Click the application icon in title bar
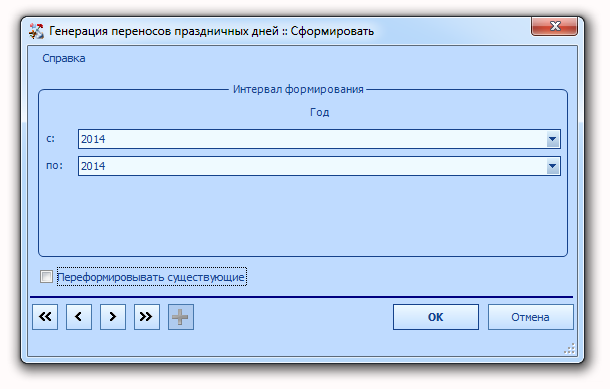610x389 pixels. click(x=37, y=31)
